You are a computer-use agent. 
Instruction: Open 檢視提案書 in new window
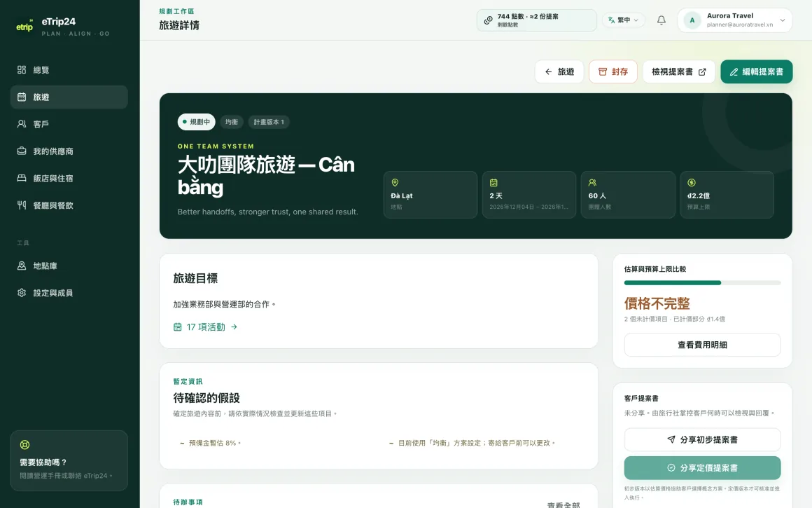679,71
